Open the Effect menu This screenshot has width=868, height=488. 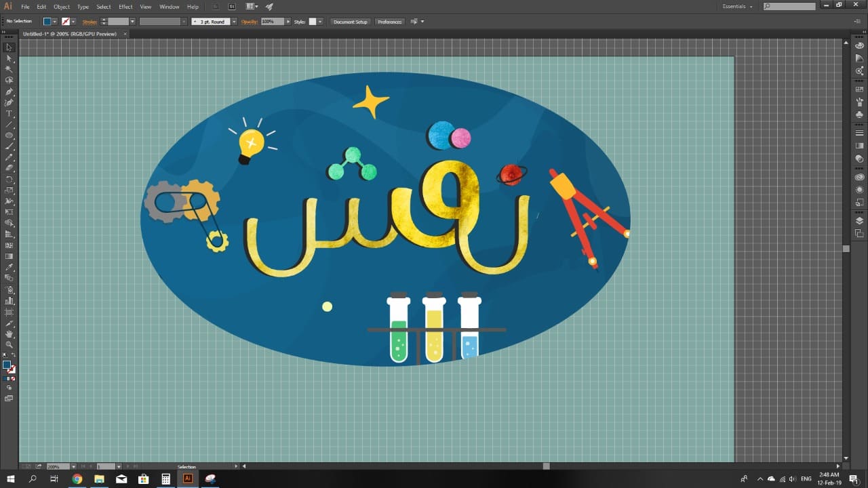(125, 7)
